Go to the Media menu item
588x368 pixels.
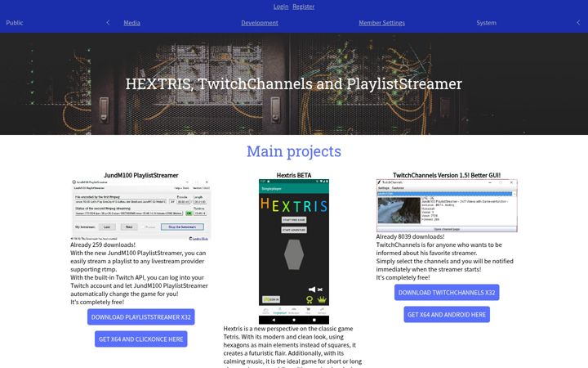point(132,23)
